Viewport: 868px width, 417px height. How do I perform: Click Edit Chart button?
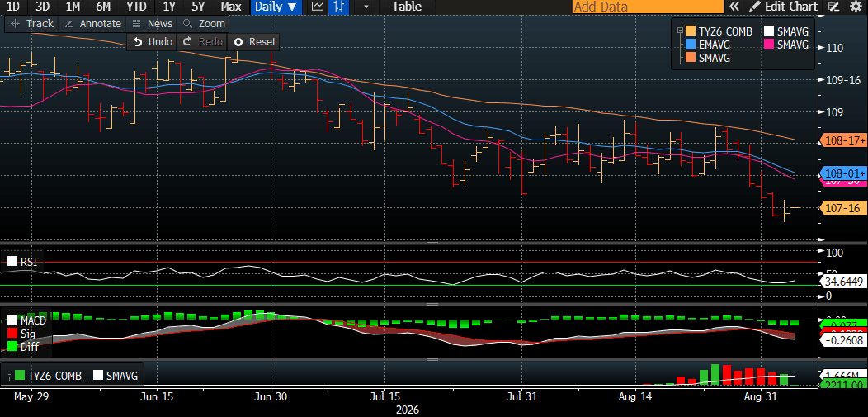(784, 7)
